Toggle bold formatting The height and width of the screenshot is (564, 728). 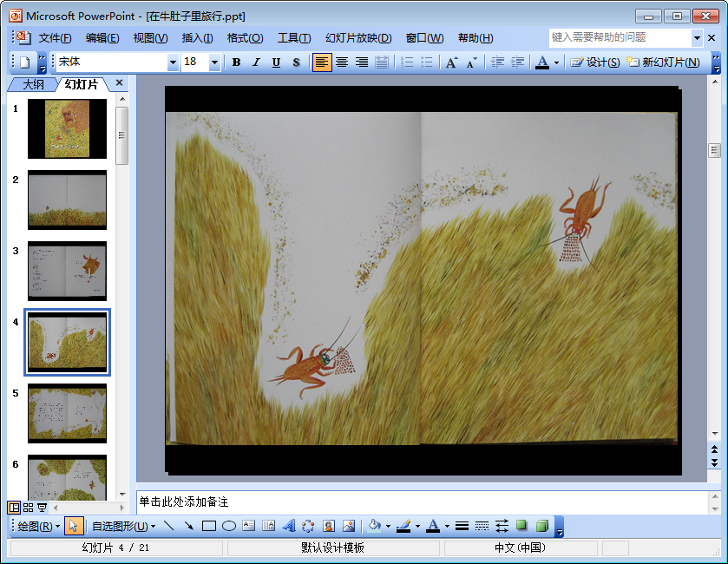(x=236, y=62)
